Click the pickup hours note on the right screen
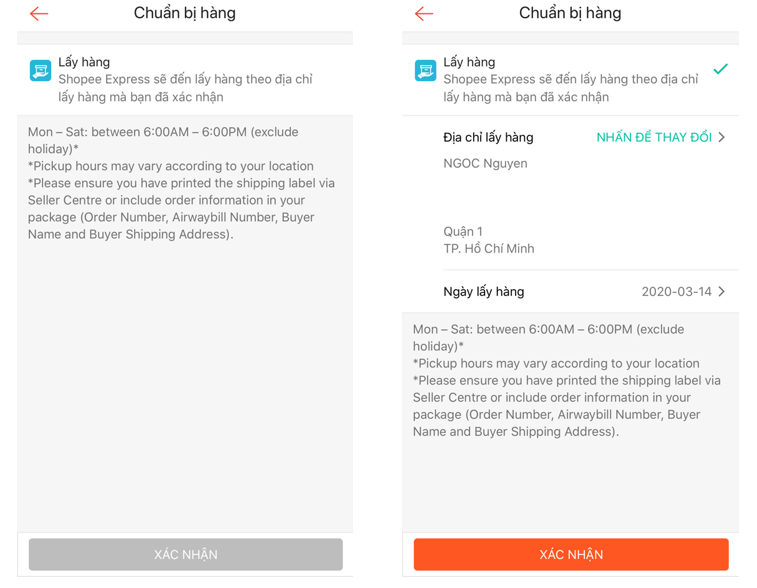The image size is (757, 588). [x=566, y=380]
